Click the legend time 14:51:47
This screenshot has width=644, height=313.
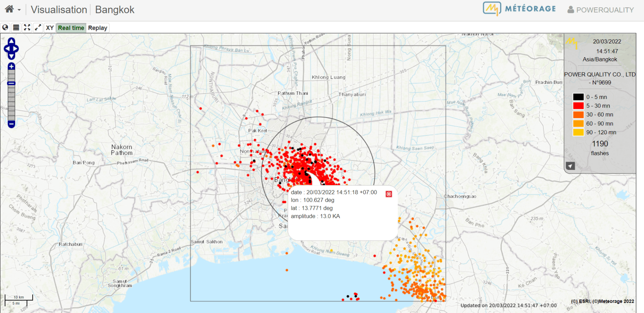[x=607, y=51]
